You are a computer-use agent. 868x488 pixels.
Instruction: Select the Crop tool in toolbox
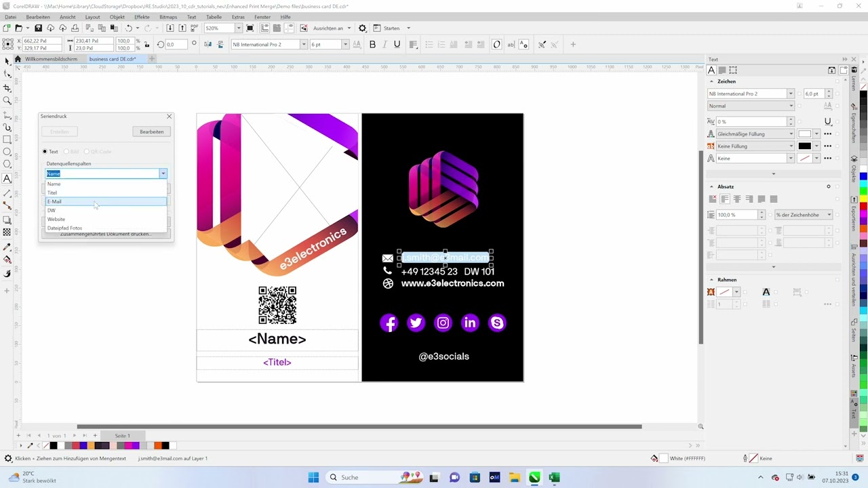click(x=7, y=88)
